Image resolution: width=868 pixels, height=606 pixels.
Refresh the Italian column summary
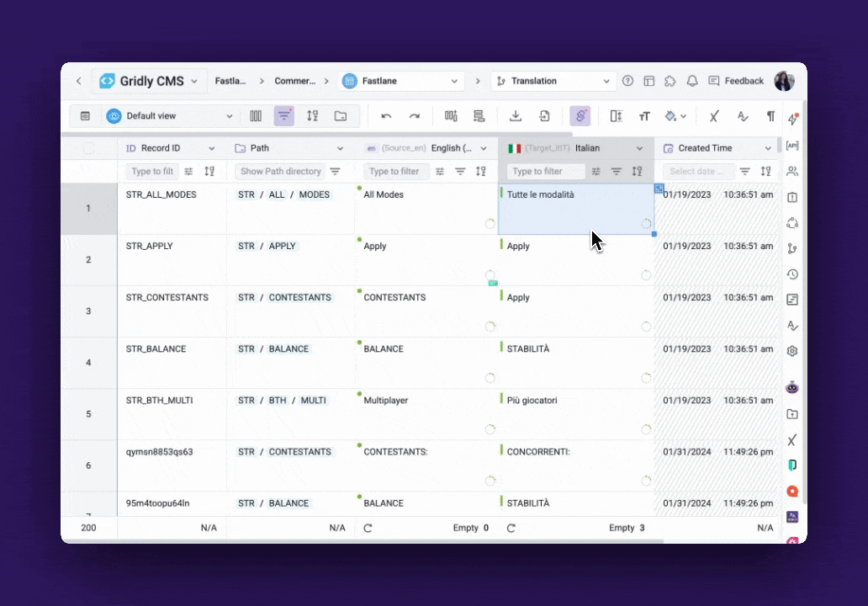(511, 528)
